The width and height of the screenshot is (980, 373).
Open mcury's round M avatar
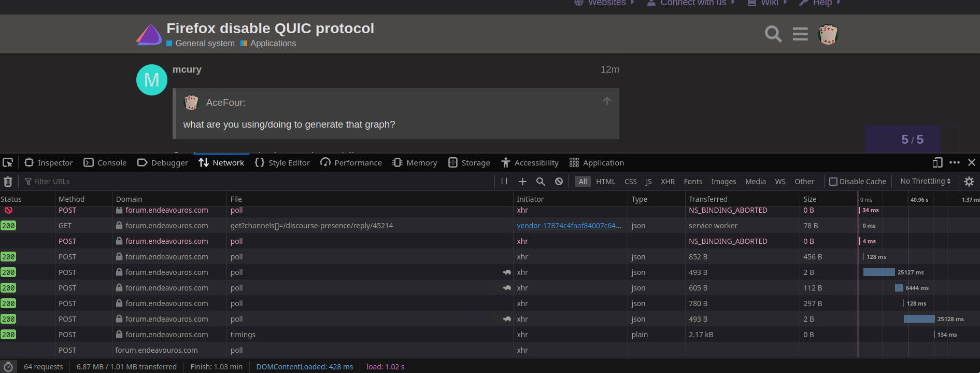pyautogui.click(x=152, y=80)
